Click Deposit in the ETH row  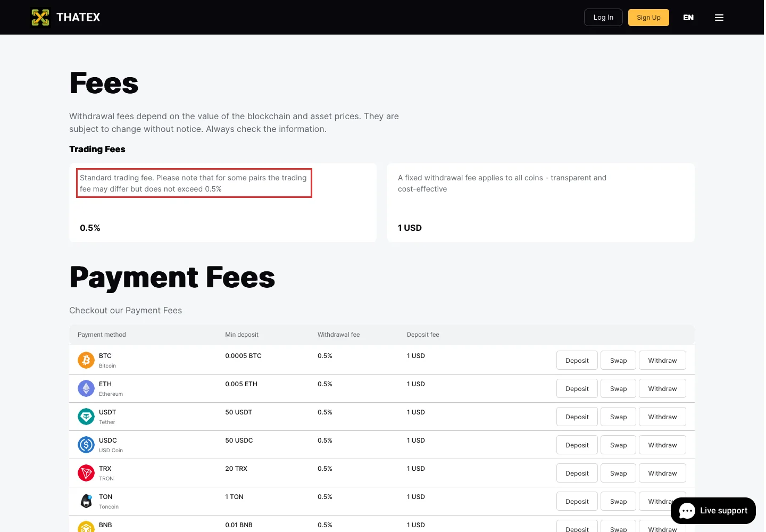(577, 388)
